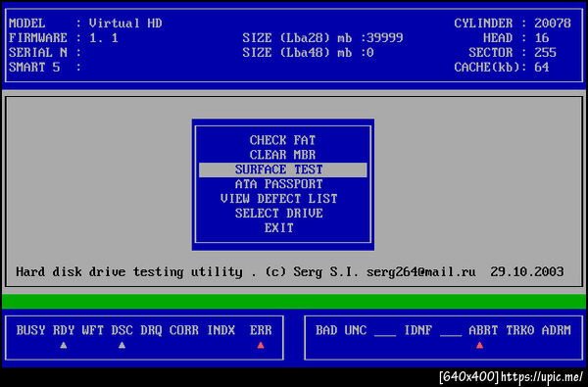Screen dimensions: 588x387
Task: Click the MODEL field label
Action: click(x=27, y=24)
